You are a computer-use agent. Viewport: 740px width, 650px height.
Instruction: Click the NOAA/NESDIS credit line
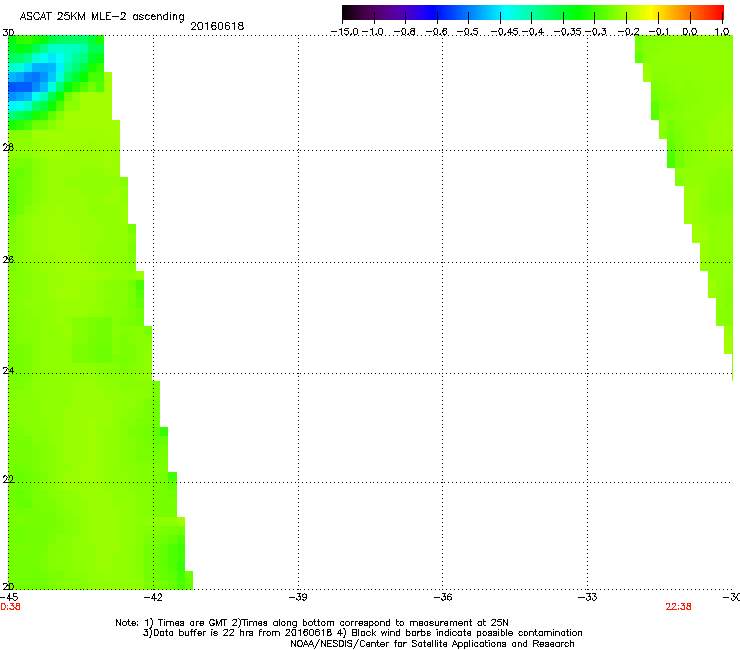pyautogui.click(x=432, y=644)
